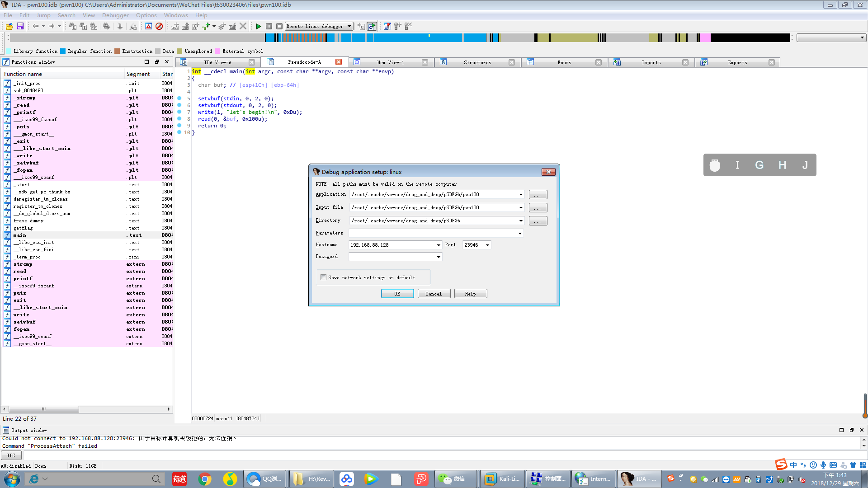Select Remote Linux debugger dropdown

pos(319,26)
